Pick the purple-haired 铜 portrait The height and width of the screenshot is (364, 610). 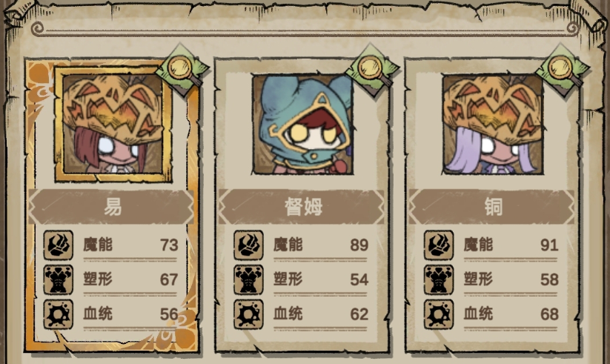pos(493,124)
